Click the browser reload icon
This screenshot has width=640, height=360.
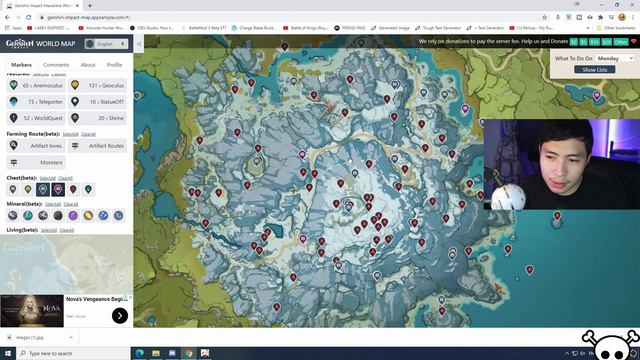pyautogui.click(x=29, y=18)
